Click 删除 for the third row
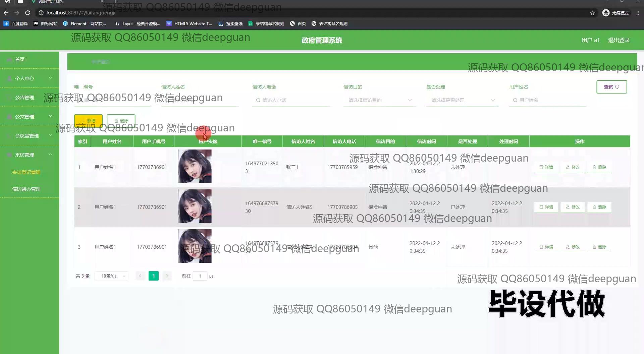The image size is (644, 354). (599, 247)
